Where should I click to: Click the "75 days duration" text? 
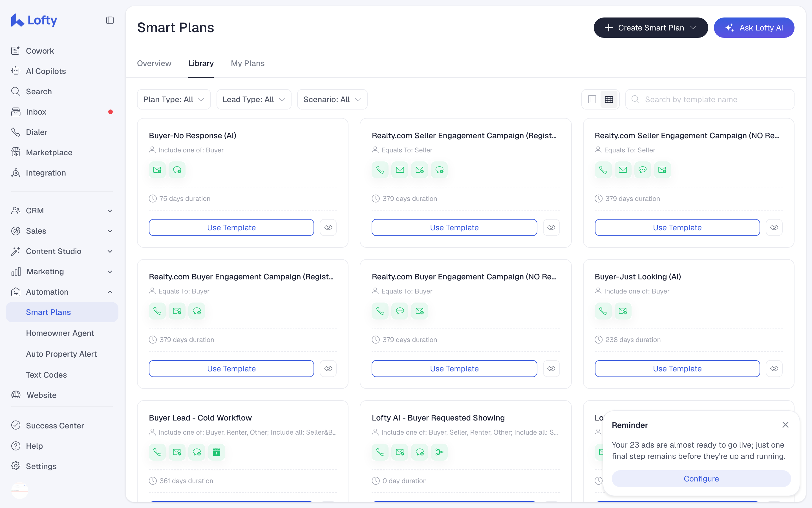coord(185,199)
